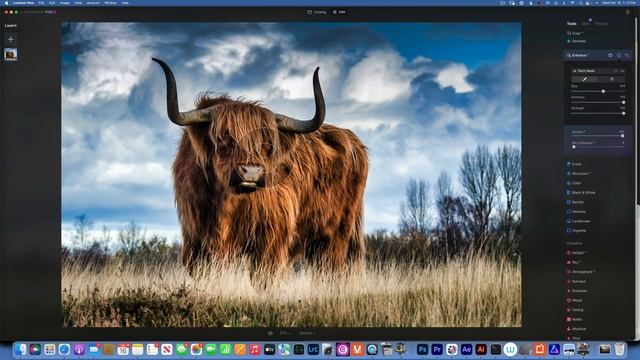Image resolution: width=640 pixels, height=360 pixels.
Task: Open the Luminar Neo application menu
Action: click(23, 3)
